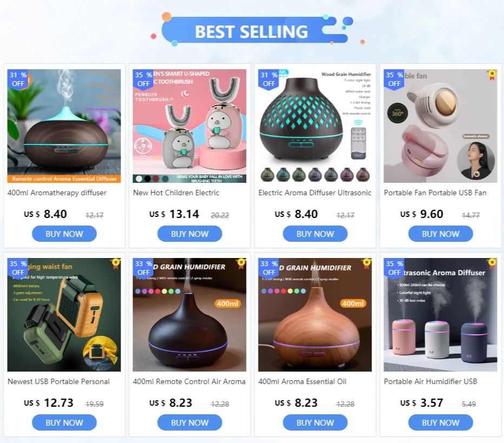
Task: Open the 400ml Aroma Essential Oil title
Action: [x=302, y=381]
